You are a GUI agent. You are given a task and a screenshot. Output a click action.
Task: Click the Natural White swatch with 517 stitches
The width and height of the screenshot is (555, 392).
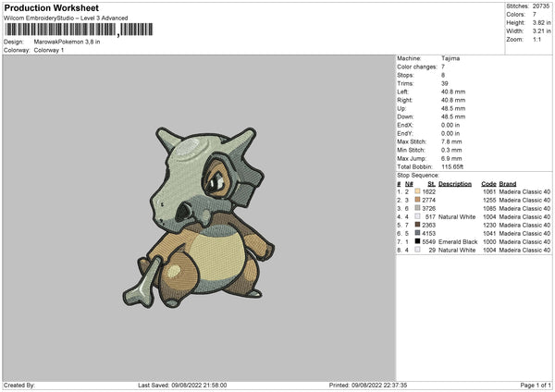[417, 216]
